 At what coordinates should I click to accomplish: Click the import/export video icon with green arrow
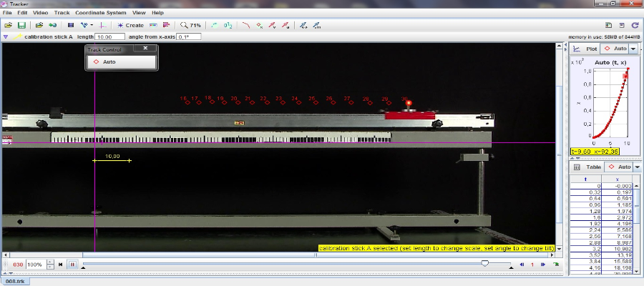coord(52,25)
